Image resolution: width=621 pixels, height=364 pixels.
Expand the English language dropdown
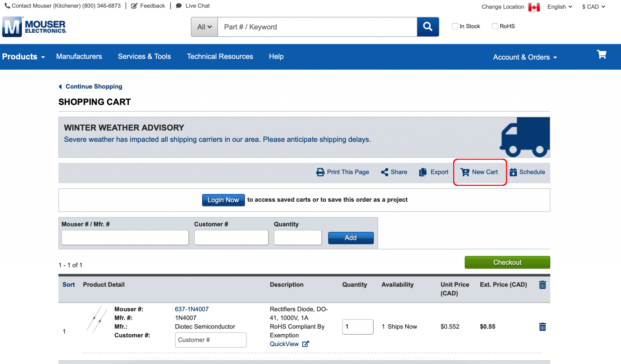(560, 7)
